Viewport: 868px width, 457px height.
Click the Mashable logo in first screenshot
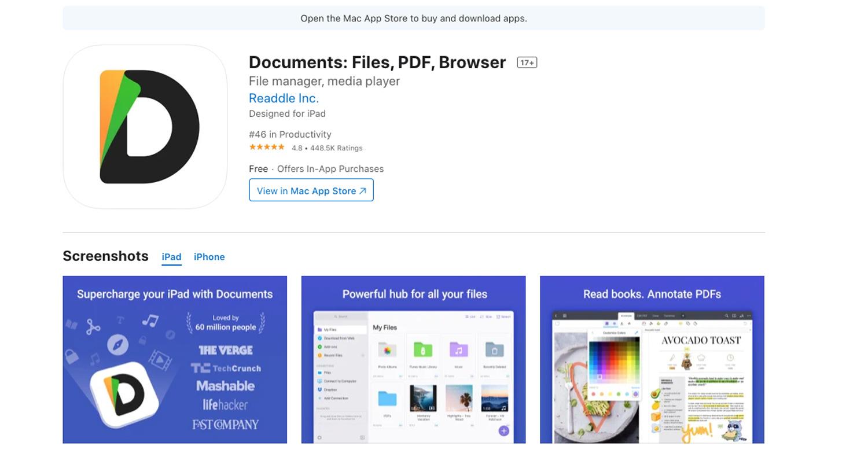225,386
